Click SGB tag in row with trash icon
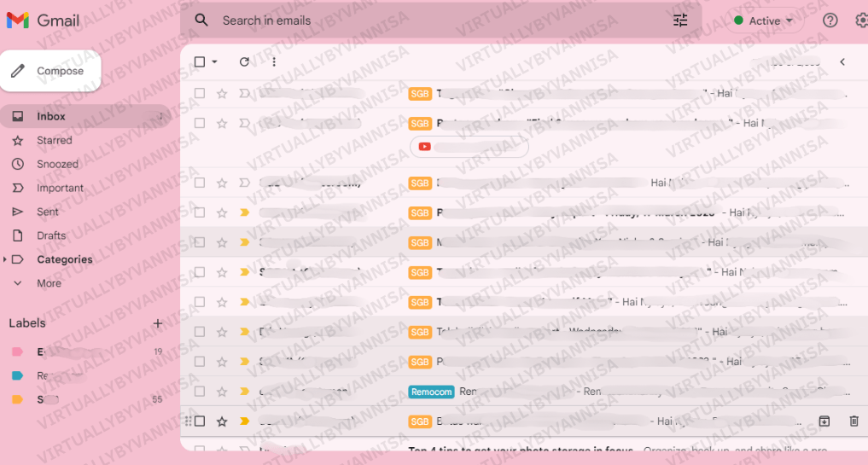 coord(420,421)
